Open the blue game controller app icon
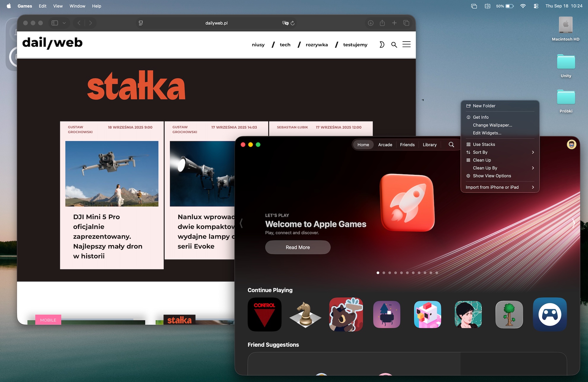The width and height of the screenshot is (588, 382). click(x=550, y=314)
